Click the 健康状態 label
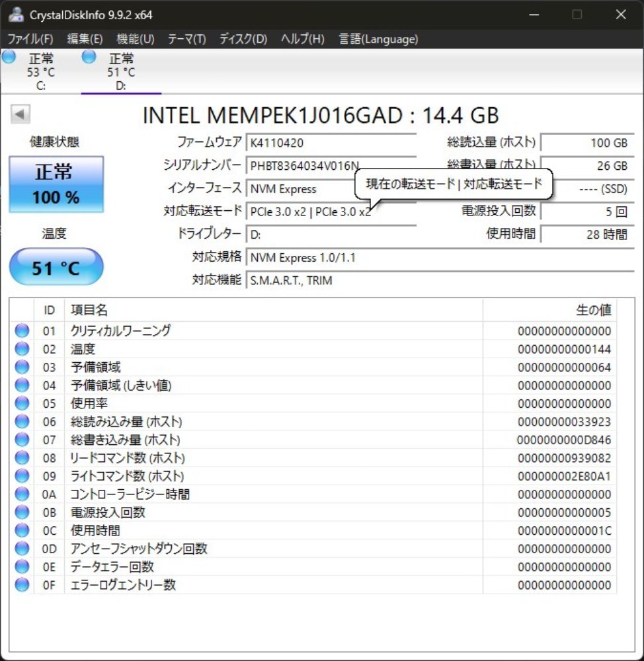Screen dimensions: 644x661 [x=54, y=141]
